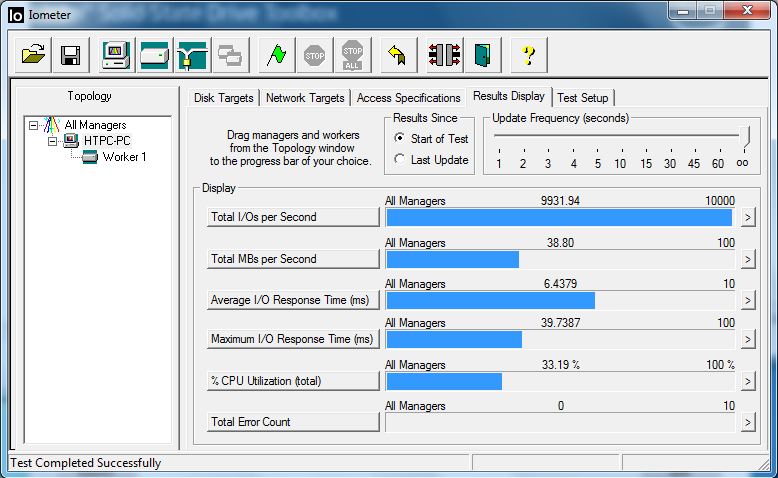
Task: Switch to Network Targets tab
Action: click(305, 98)
